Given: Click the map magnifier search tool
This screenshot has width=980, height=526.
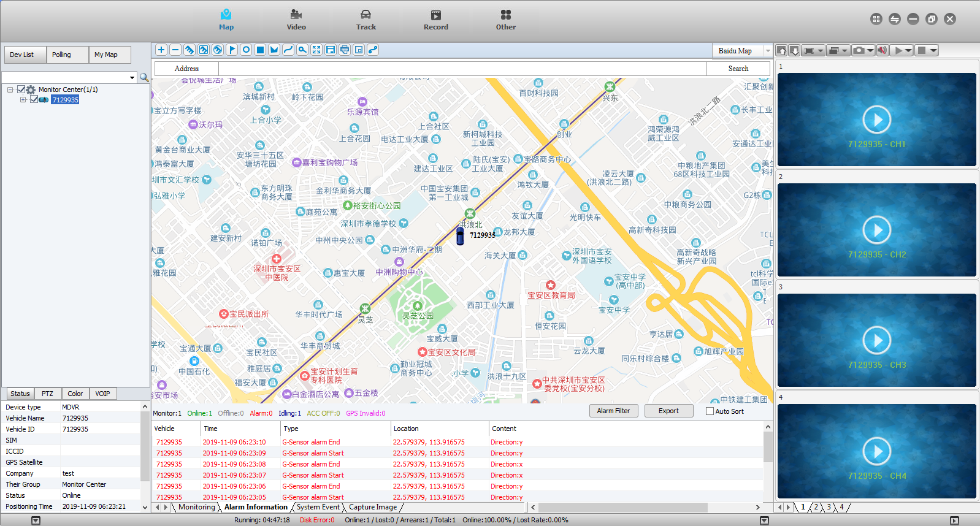Looking at the screenshot, I should pos(302,50).
